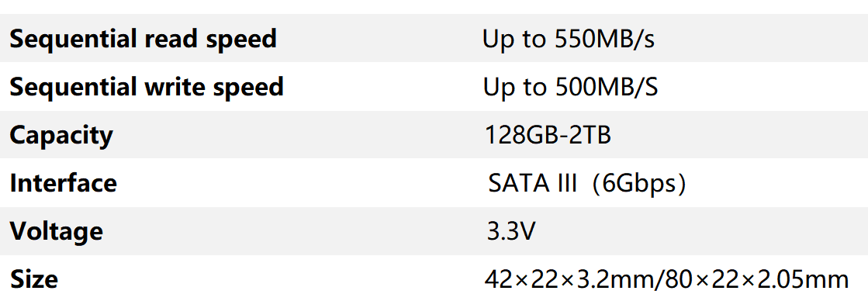Select the Up to 500MB/S value
The height and width of the screenshot is (301, 868).
pyautogui.click(x=571, y=88)
